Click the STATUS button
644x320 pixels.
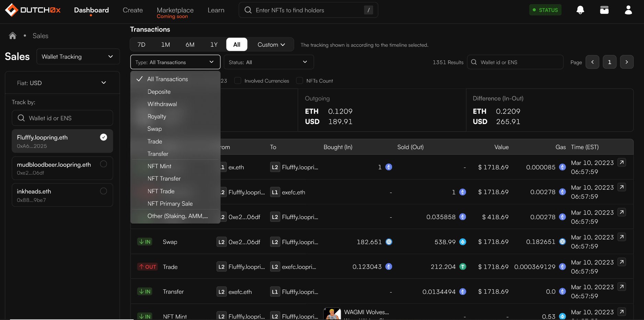(545, 10)
